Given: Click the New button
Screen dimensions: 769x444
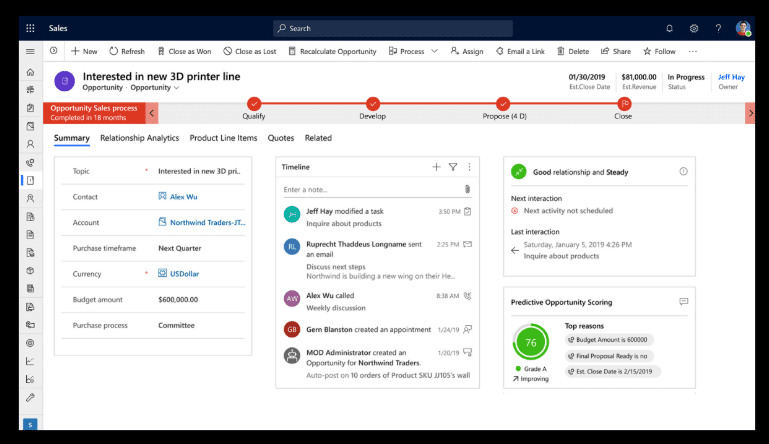Looking at the screenshot, I should (x=84, y=51).
